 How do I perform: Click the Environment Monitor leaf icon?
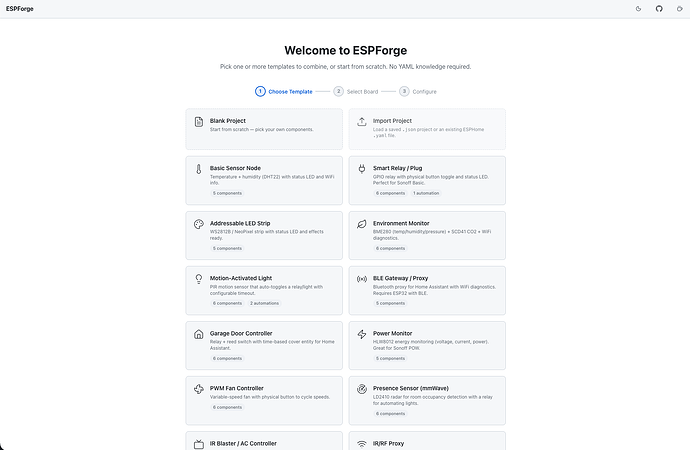click(x=362, y=224)
